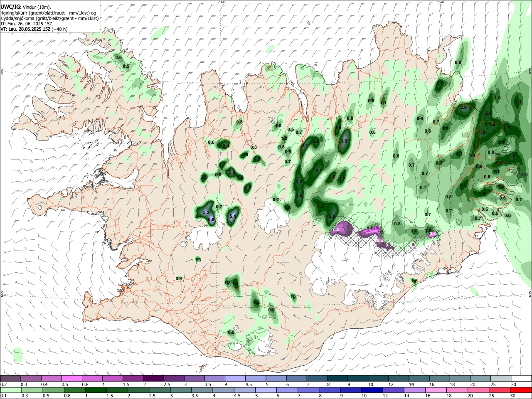Image resolution: width=532 pixels, height=399 pixels.
Task: Click the 2.9 precipitation value in the east
Action: [464, 107]
